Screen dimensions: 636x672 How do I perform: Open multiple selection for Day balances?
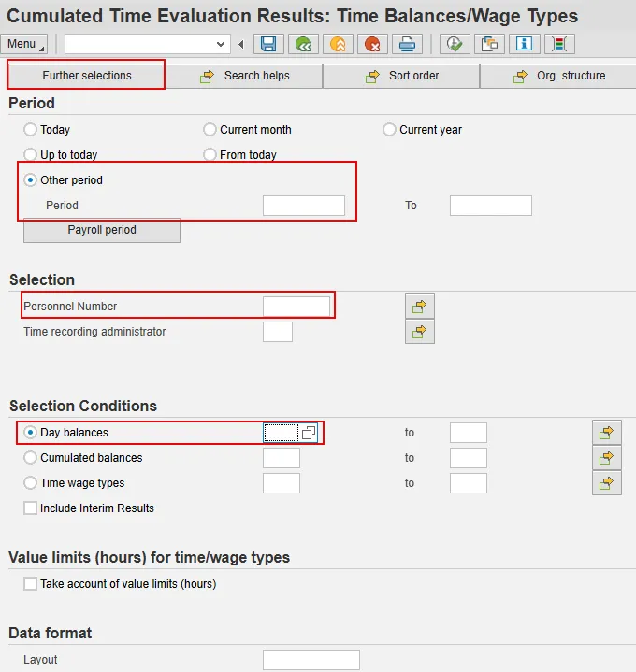[606, 433]
